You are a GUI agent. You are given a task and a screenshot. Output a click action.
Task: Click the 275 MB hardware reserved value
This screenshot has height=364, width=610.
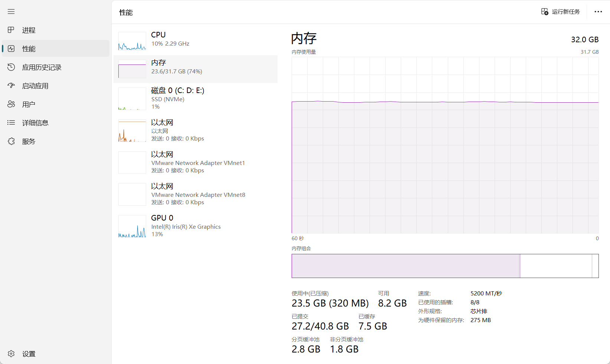tap(481, 320)
